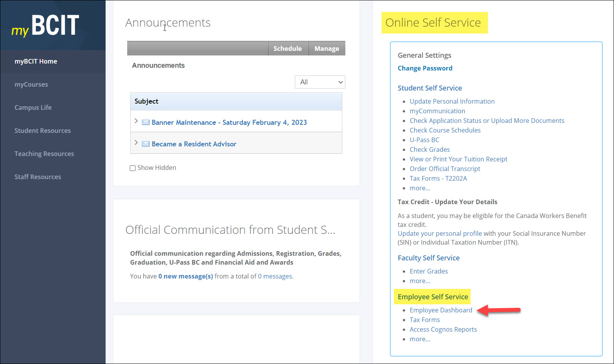Screen dimensions: 614x364
Task: Click the Change Password link
Action: click(x=425, y=68)
